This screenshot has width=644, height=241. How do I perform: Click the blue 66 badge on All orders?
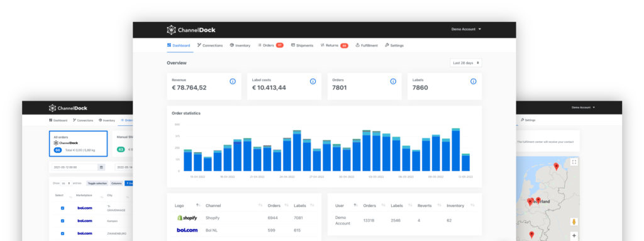coord(58,150)
